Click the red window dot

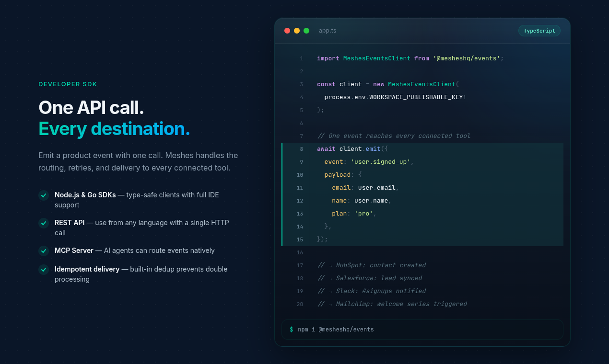click(x=287, y=31)
